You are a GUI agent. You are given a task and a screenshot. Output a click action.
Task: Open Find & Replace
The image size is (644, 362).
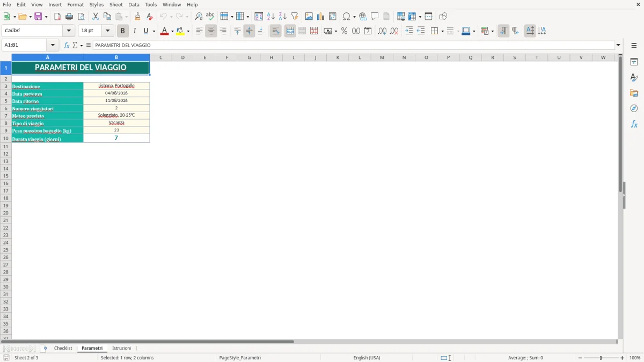coord(199,17)
